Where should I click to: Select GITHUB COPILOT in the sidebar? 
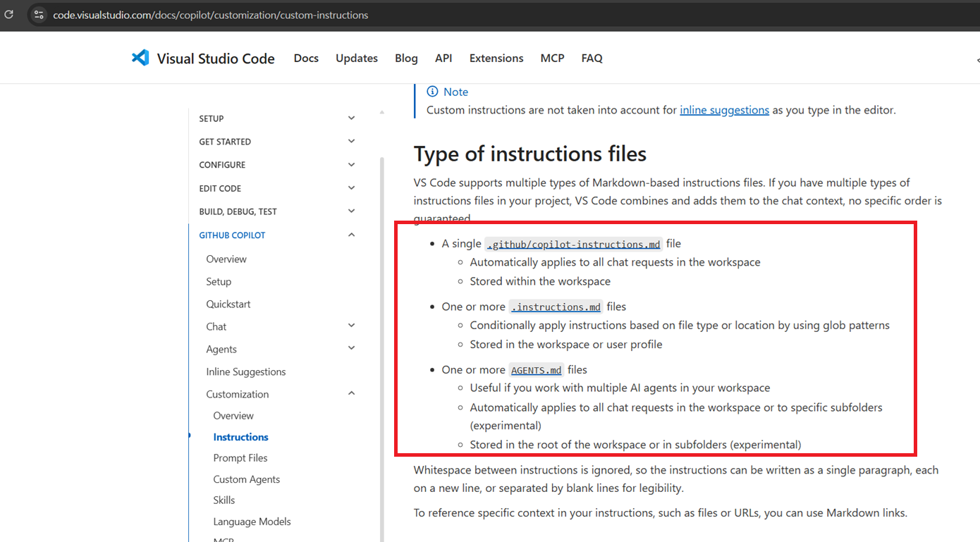[x=232, y=235]
